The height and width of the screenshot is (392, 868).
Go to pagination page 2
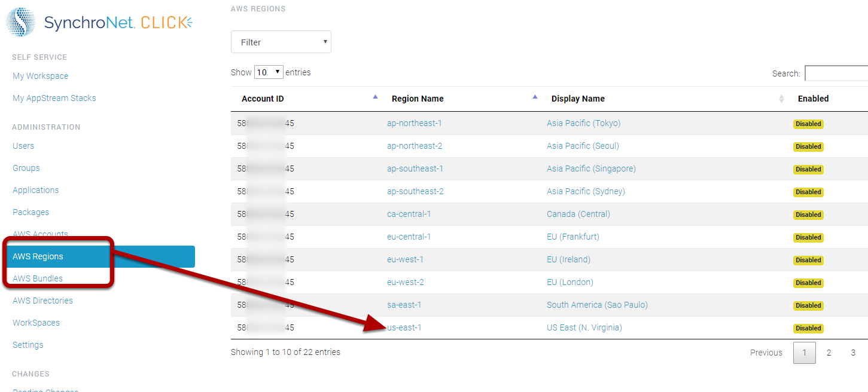(829, 353)
